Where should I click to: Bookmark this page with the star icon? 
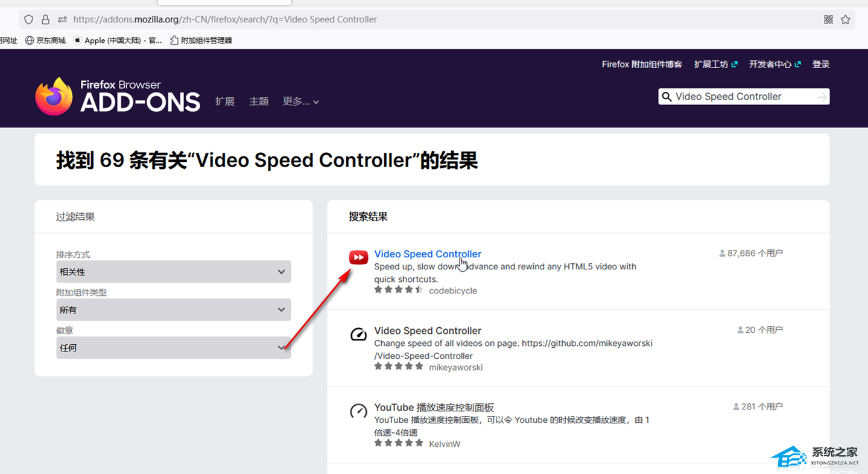[x=846, y=19]
